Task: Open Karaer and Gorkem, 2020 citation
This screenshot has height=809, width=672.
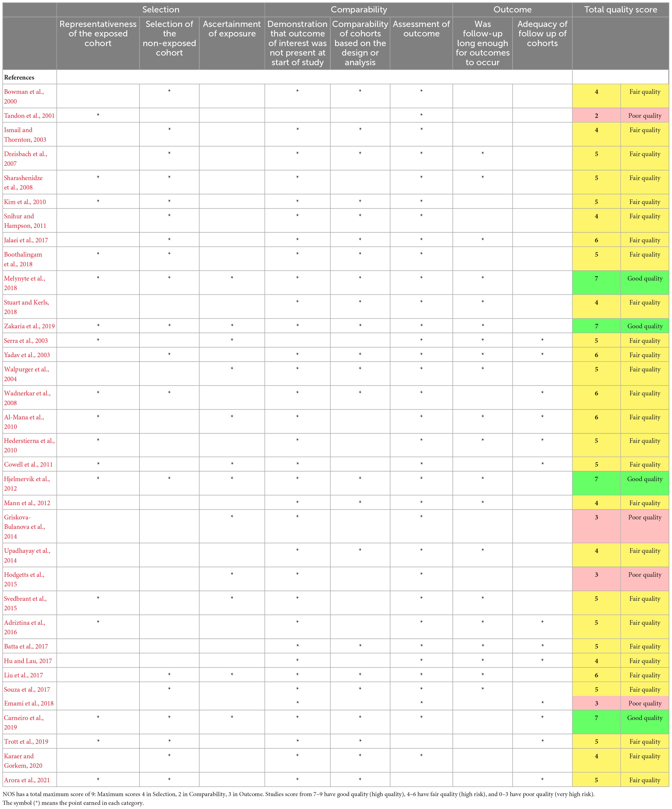Action: [23, 761]
